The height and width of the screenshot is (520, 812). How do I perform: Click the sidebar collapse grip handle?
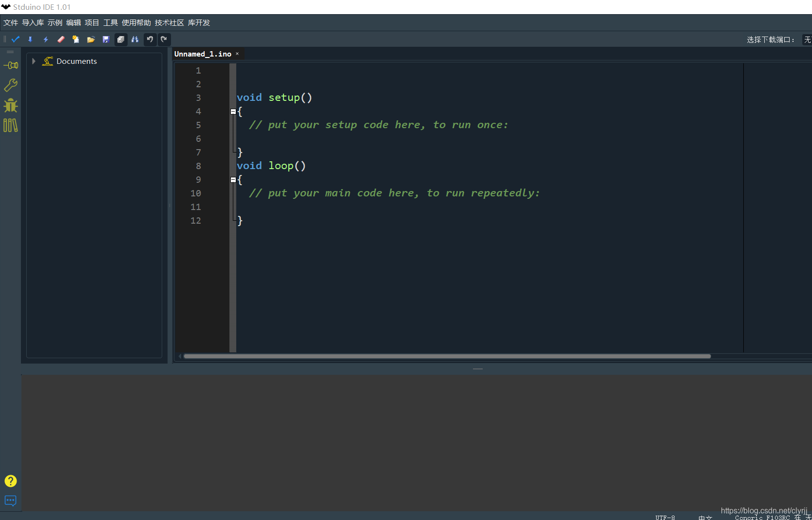(10, 52)
